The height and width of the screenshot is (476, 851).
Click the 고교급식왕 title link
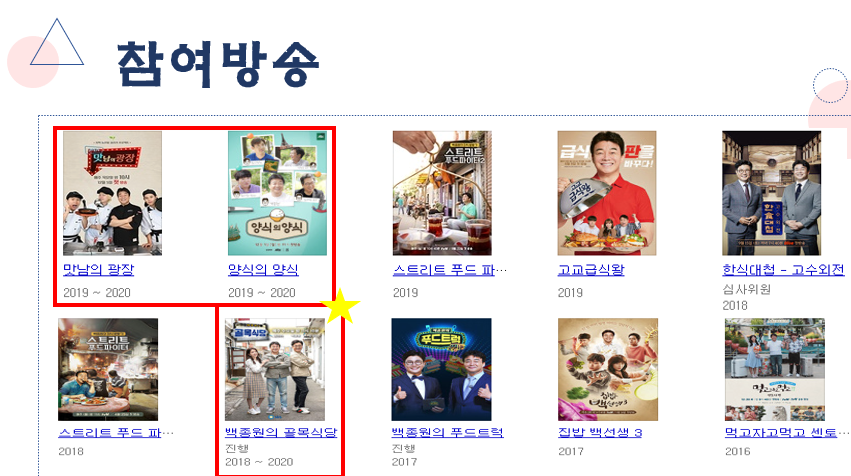click(591, 270)
